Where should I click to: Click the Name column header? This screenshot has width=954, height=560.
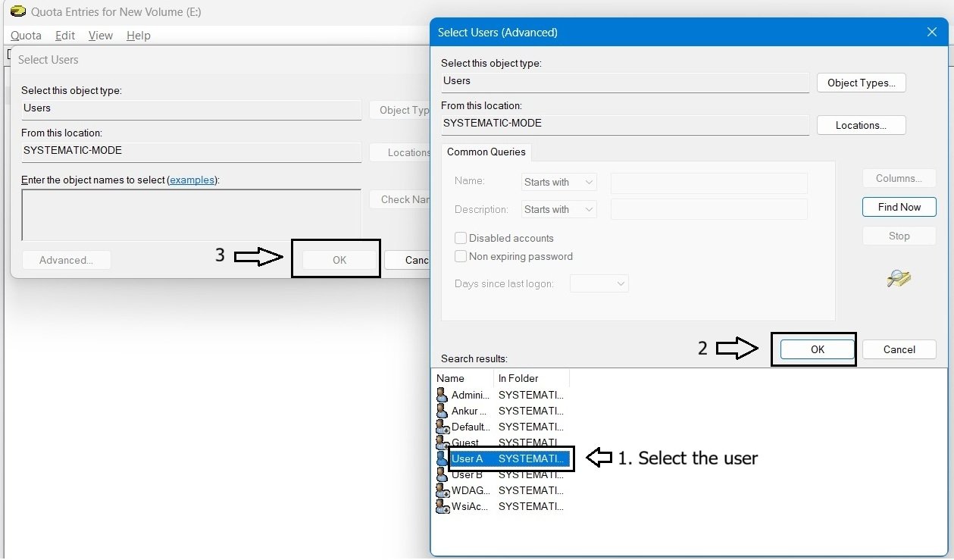[x=463, y=378]
